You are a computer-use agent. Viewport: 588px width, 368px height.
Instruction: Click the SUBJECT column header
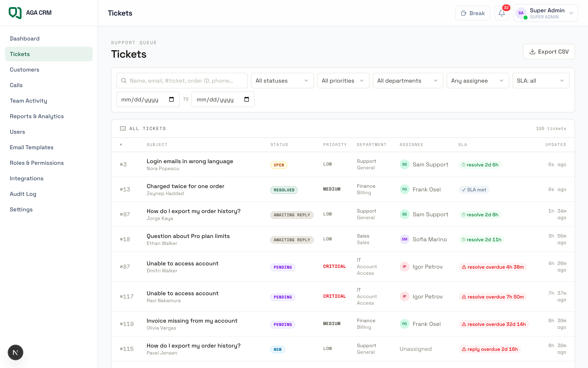pos(157,145)
